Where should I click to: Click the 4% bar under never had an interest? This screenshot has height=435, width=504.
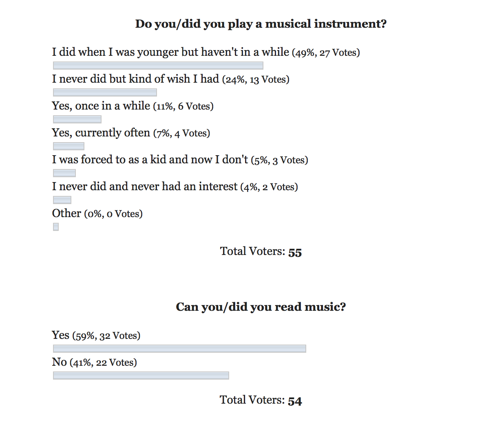[62, 200]
